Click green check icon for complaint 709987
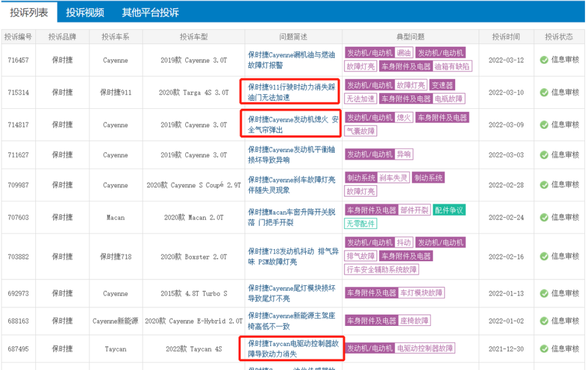This screenshot has height=370, width=588. tap(544, 185)
